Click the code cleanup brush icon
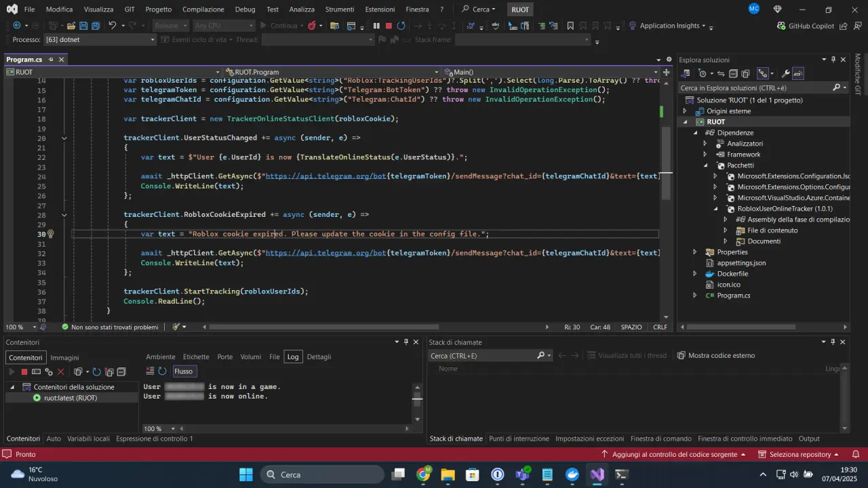Screen dimensions: 868x488 176,327
